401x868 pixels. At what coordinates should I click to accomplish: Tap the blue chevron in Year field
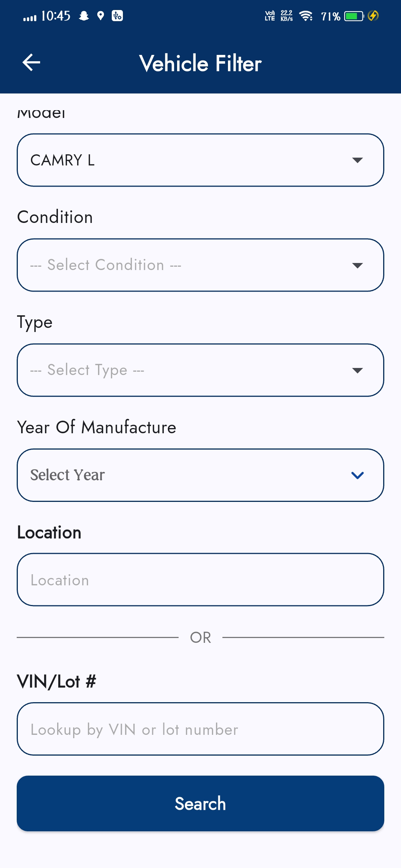coord(357,475)
